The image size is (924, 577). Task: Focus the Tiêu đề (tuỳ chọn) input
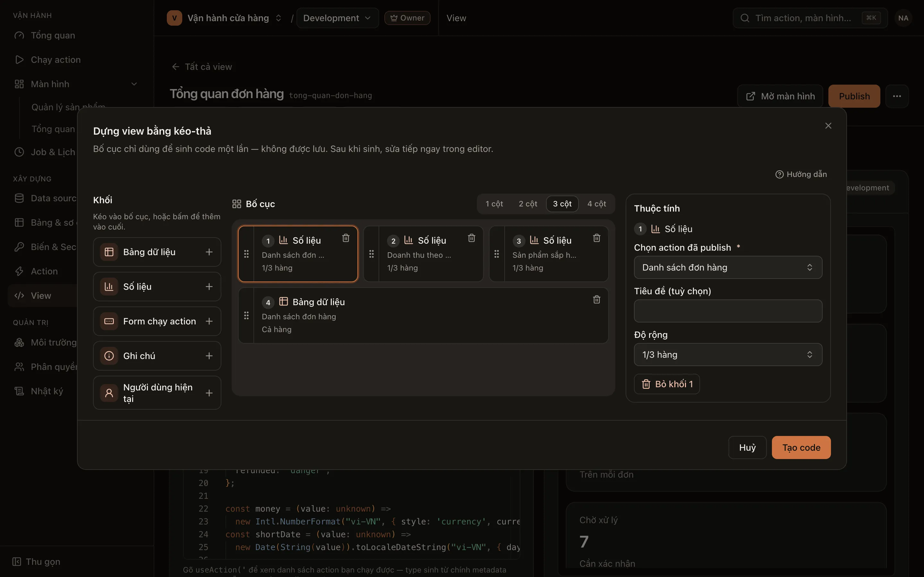tap(728, 311)
